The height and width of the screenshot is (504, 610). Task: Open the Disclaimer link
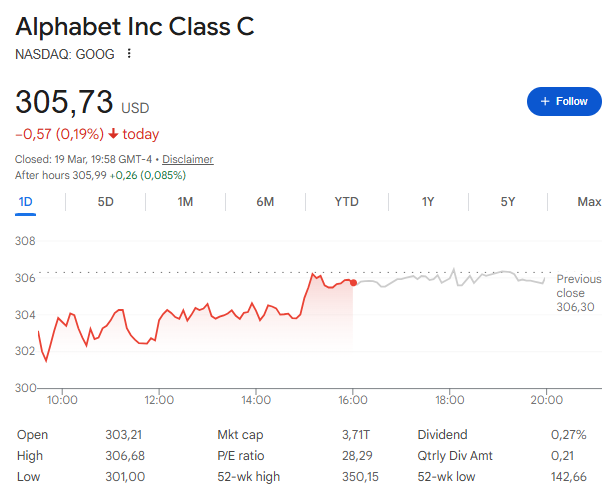coord(188,159)
